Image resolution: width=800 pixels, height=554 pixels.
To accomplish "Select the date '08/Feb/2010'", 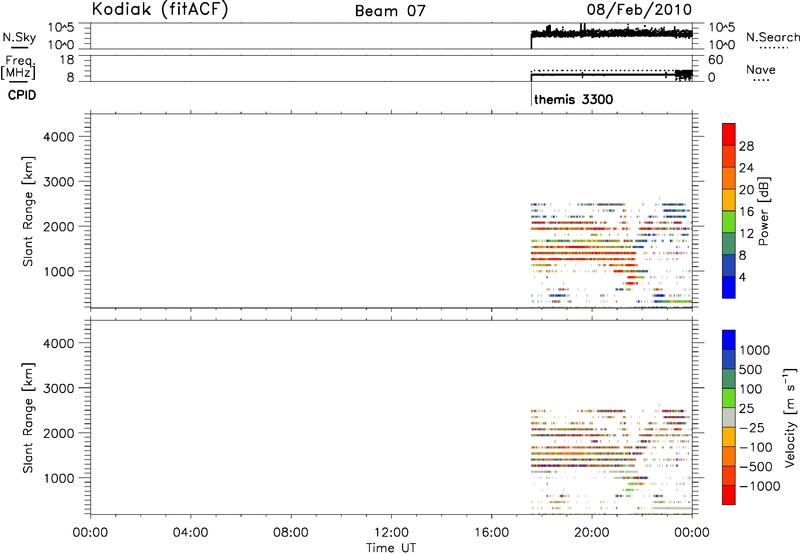I will (x=639, y=10).
